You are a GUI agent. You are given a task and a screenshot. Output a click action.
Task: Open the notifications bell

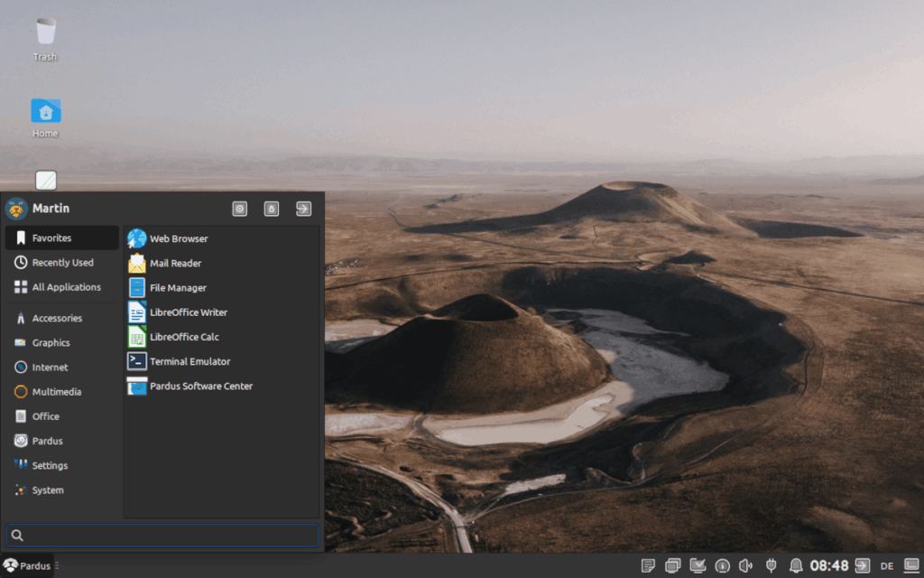pyautogui.click(x=796, y=566)
